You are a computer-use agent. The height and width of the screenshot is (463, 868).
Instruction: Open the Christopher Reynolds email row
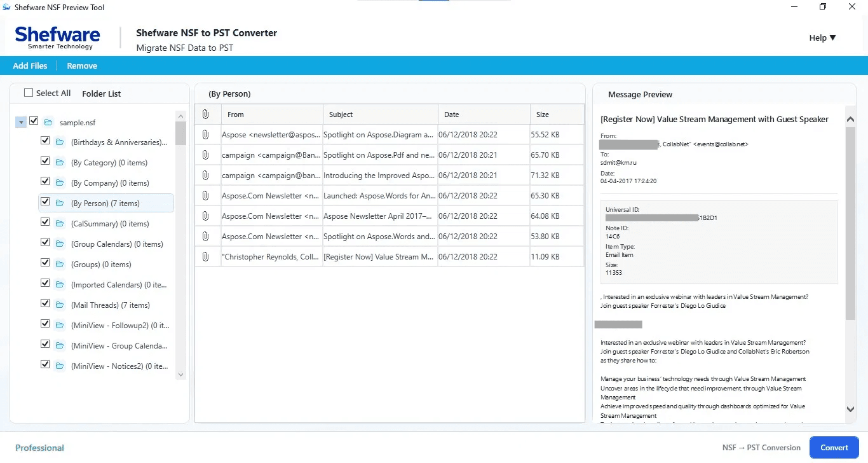[390, 257]
